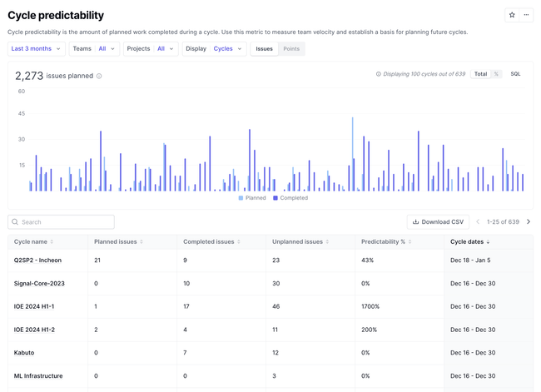The image size is (541, 392).
Task: Download CSV of the table
Action: [x=438, y=222]
